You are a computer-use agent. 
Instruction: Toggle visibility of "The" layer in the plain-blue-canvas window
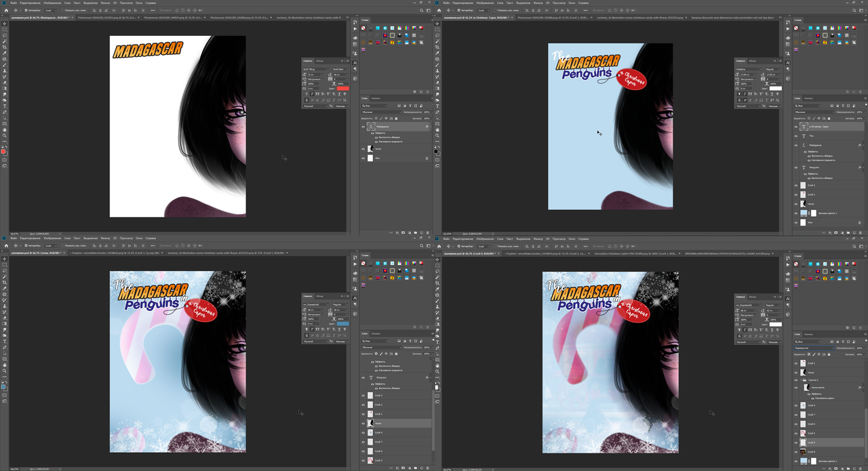[x=796, y=136]
